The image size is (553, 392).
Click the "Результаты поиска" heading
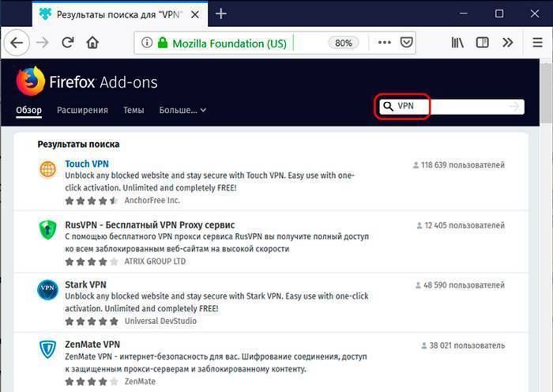coord(78,145)
